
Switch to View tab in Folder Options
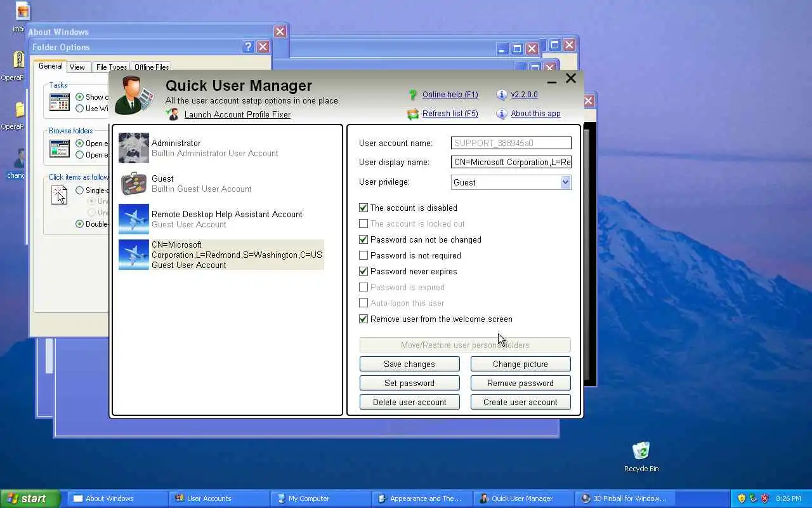click(77, 67)
